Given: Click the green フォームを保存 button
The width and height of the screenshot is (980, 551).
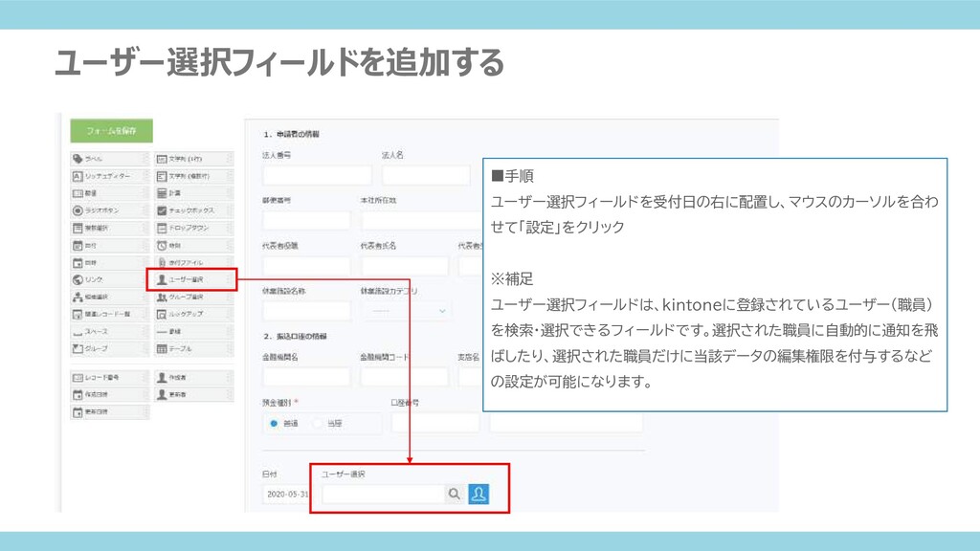Looking at the screenshot, I should pos(111,130).
